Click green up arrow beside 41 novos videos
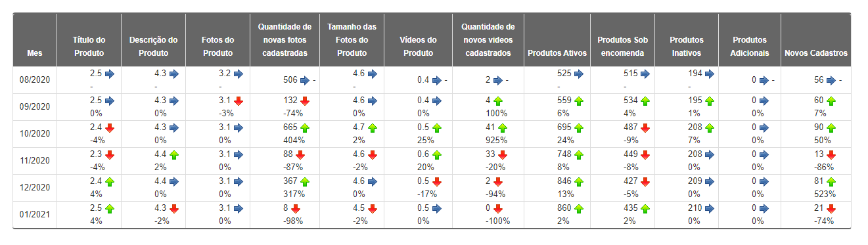This screenshot has height=245, width=868. (x=498, y=128)
